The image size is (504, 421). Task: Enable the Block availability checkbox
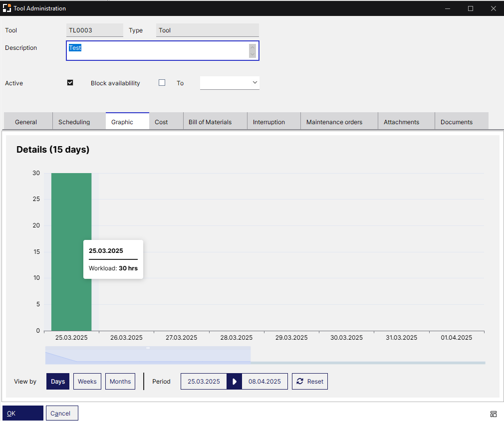click(x=162, y=82)
